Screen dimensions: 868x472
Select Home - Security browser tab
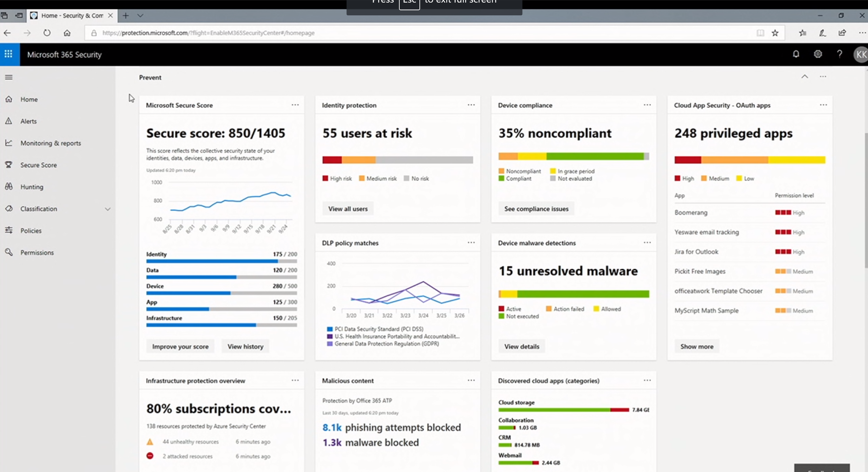[x=73, y=15]
